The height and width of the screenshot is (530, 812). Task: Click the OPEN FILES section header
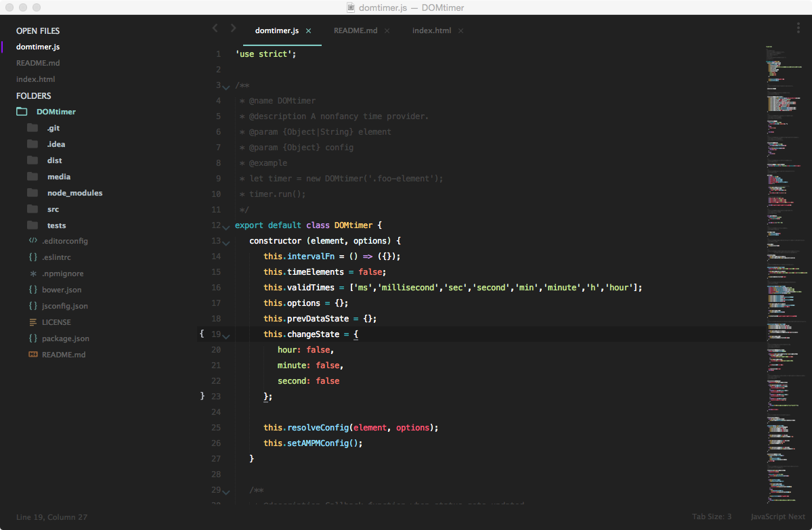pos(38,30)
